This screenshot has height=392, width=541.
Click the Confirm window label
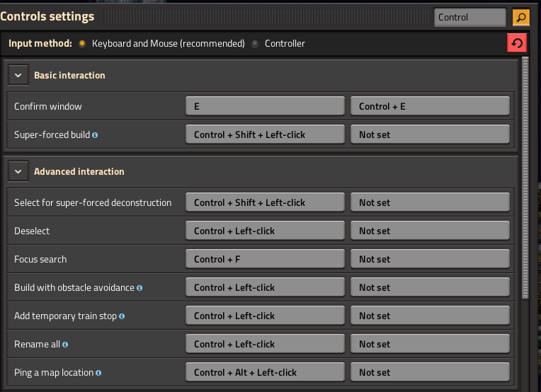48,106
